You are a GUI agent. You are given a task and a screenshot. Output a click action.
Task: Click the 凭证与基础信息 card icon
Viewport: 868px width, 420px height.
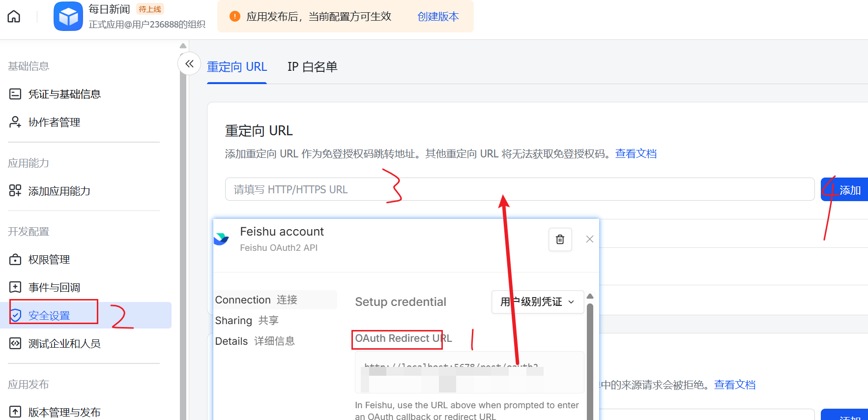pyautogui.click(x=15, y=94)
